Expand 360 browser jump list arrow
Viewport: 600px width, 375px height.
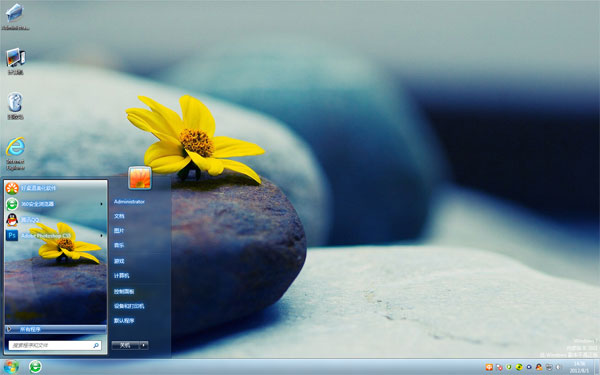click(x=101, y=204)
